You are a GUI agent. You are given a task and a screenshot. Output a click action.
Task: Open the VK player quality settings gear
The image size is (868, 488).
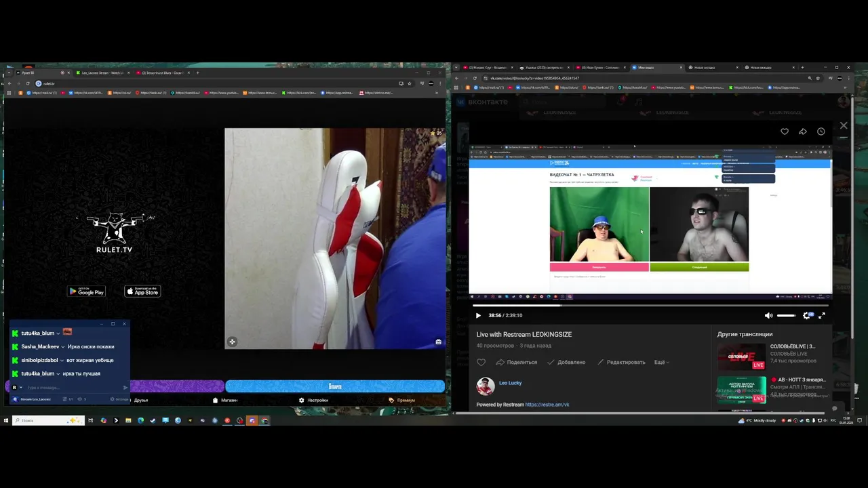[x=807, y=315]
